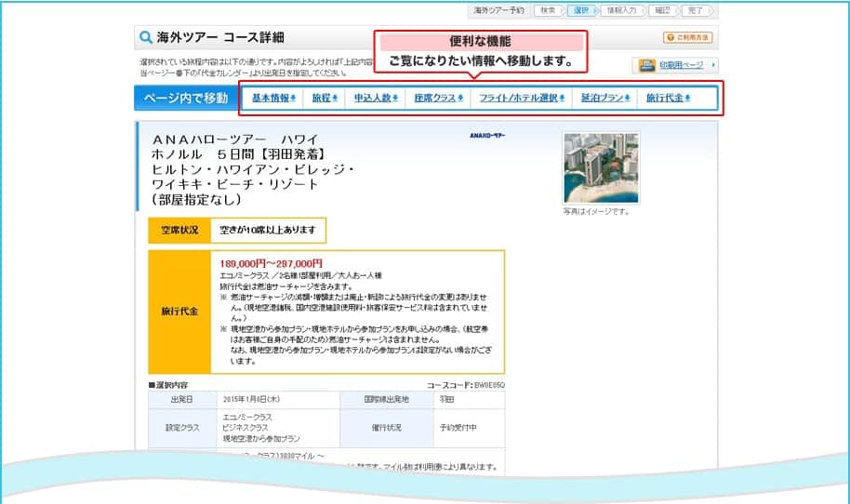Click the ANAハローツアー logo
The height and width of the screenshot is (504, 850).
[488, 136]
